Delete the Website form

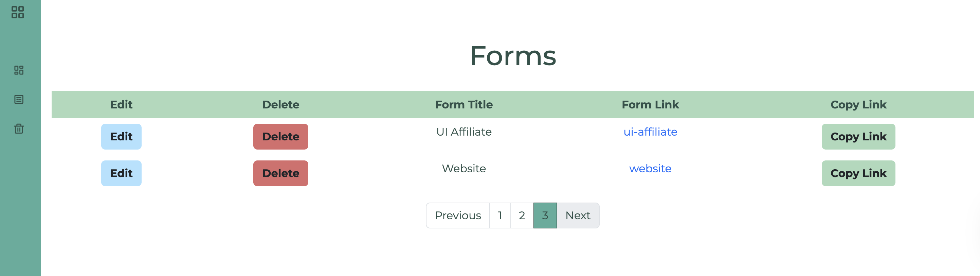coord(280,173)
